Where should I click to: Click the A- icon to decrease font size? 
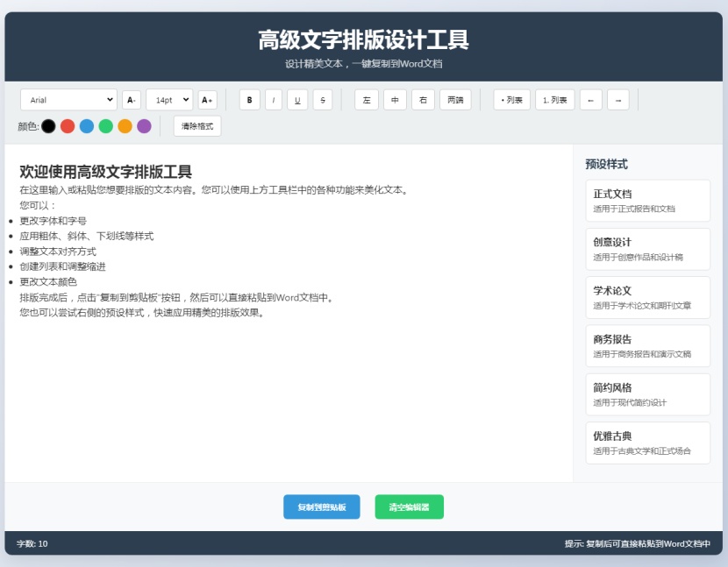click(130, 100)
